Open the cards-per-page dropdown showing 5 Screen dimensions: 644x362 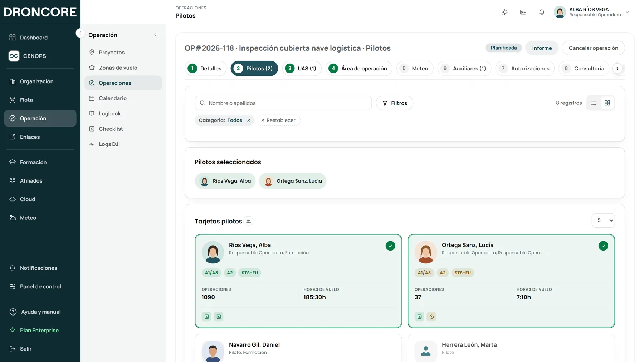tap(603, 220)
